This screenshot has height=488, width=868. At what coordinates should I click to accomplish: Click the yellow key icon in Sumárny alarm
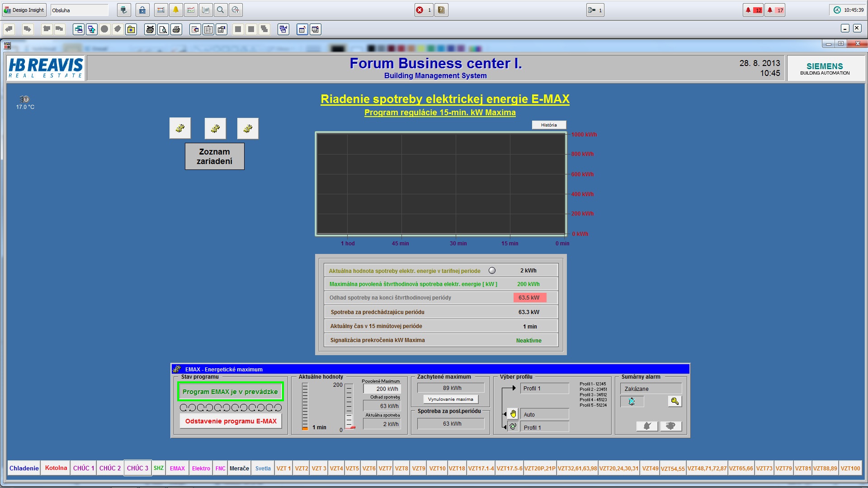coord(675,401)
